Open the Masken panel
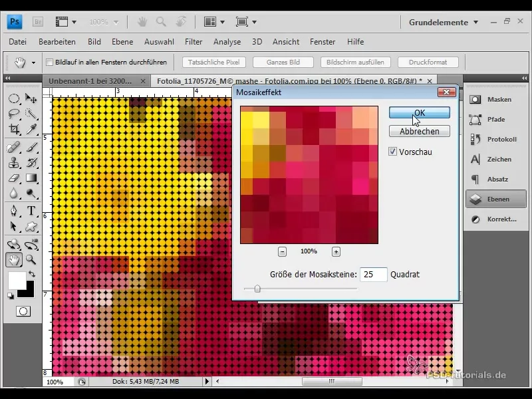The image size is (532, 399). [x=494, y=99]
